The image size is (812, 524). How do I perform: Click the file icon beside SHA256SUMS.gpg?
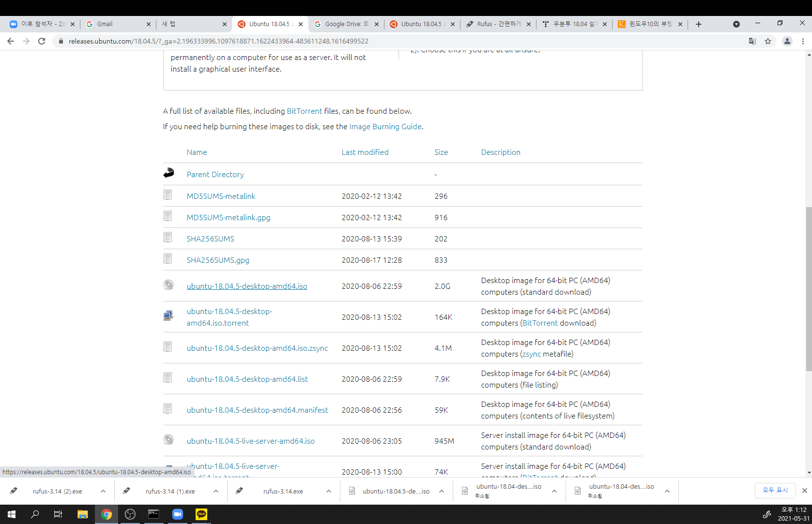pos(168,258)
